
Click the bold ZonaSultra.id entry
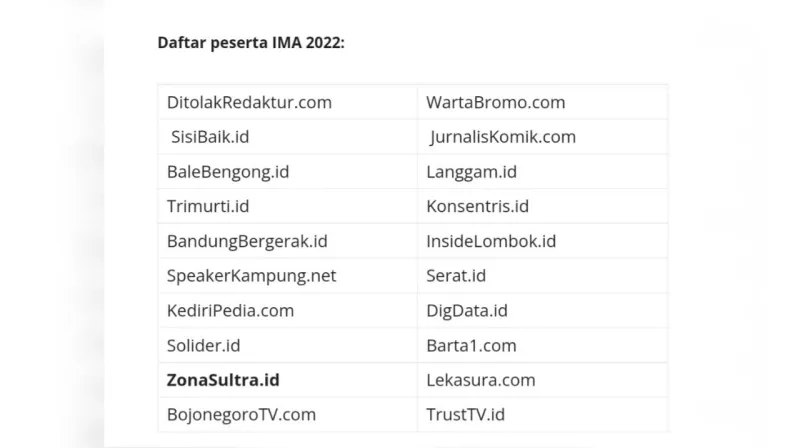tap(223, 380)
